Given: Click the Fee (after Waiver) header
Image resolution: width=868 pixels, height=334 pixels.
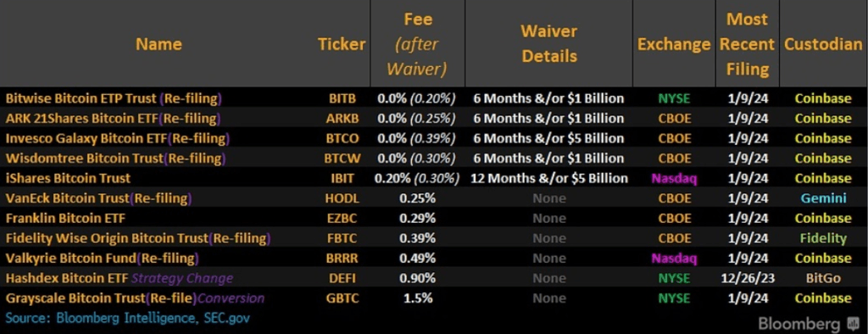Looking at the screenshot, I should coord(418,44).
